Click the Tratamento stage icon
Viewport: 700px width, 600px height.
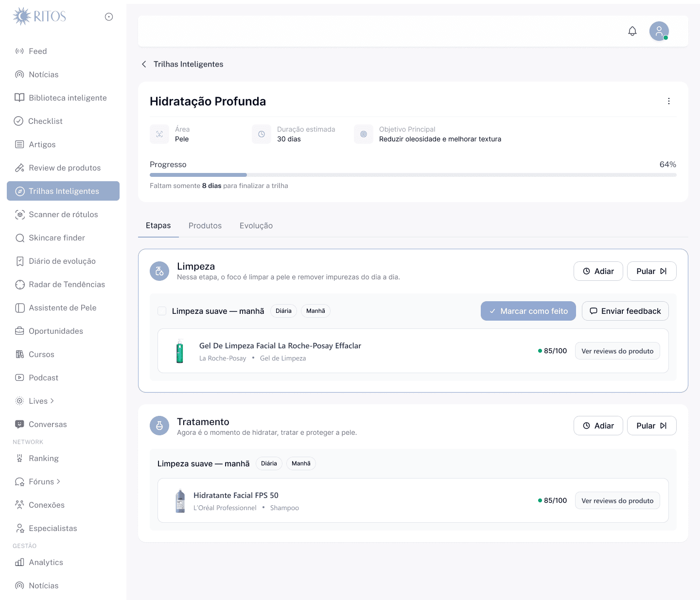point(159,426)
